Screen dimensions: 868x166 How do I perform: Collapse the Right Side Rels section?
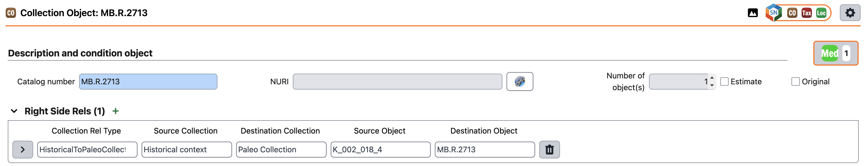(x=14, y=111)
